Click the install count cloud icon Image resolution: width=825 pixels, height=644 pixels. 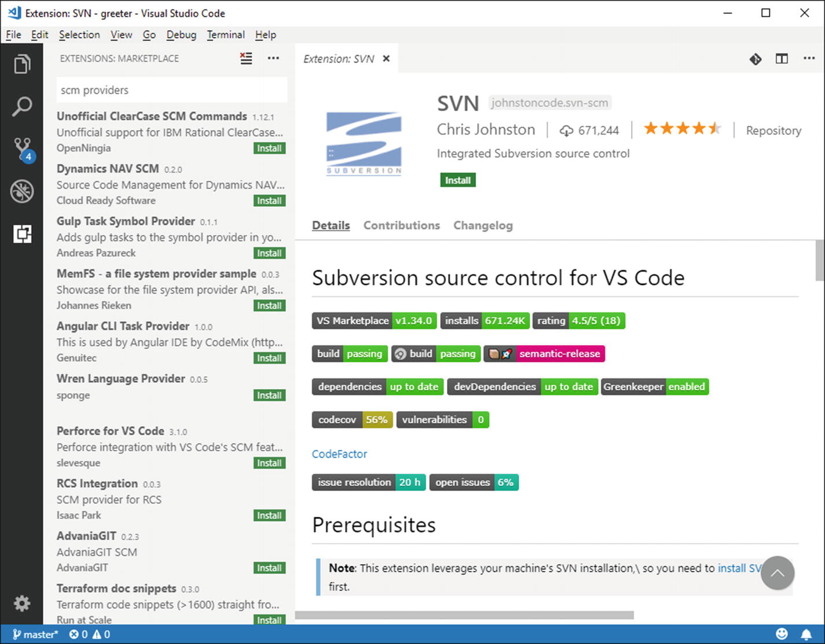coord(566,131)
